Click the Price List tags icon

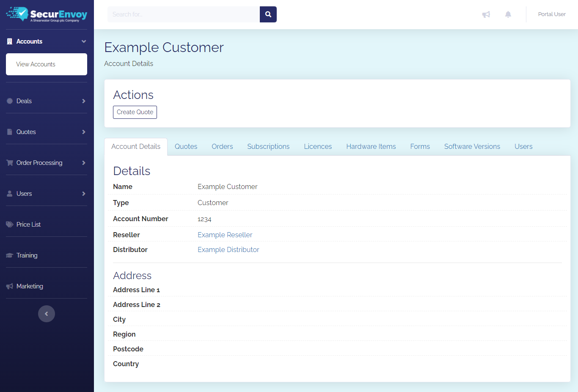click(10, 225)
